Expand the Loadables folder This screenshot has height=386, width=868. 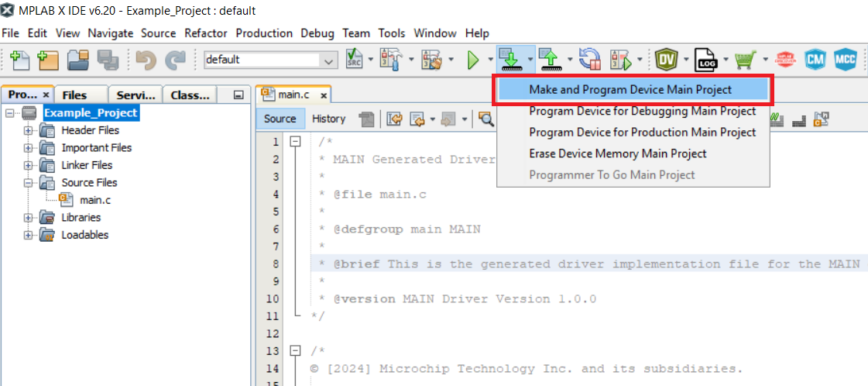28,235
